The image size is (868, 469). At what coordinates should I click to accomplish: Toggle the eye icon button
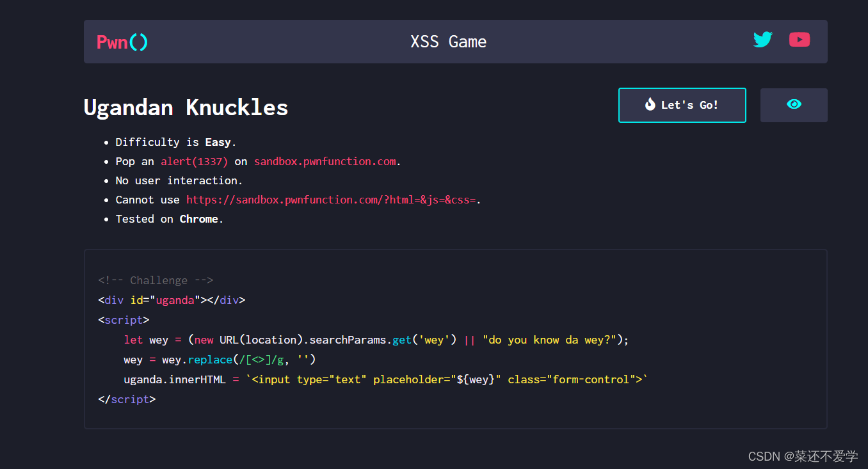click(x=794, y=105)
